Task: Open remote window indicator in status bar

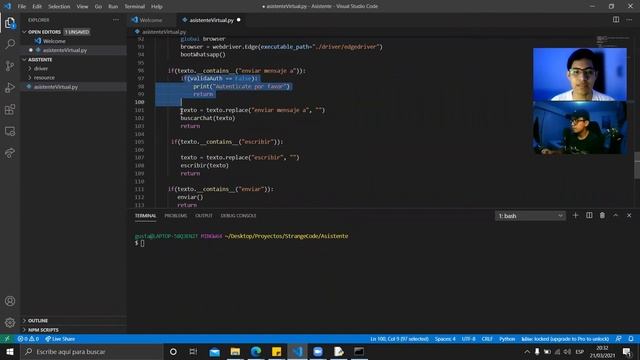Action: click(7, 339)
